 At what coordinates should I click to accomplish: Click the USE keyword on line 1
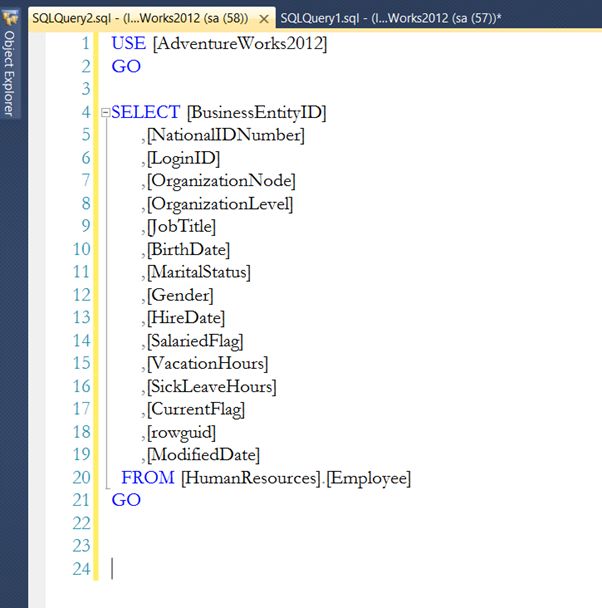coord(129,43)
